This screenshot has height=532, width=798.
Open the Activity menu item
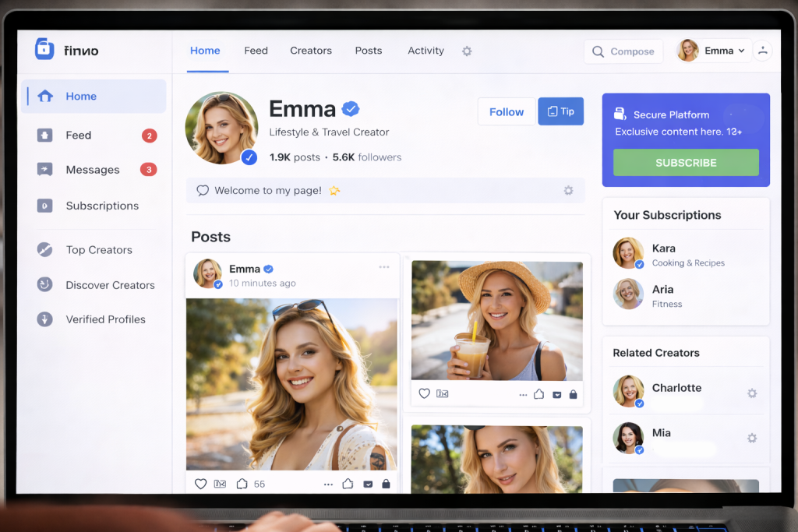pyautogui.click(x=425, y=50)
